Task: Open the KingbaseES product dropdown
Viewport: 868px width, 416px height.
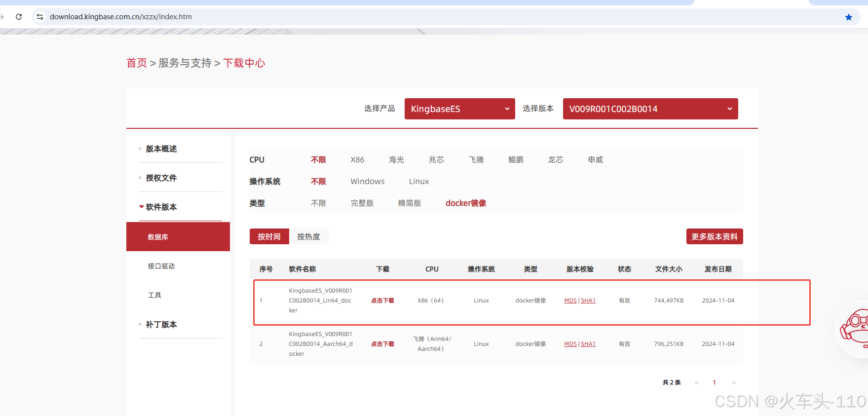Action: (459, 109)
